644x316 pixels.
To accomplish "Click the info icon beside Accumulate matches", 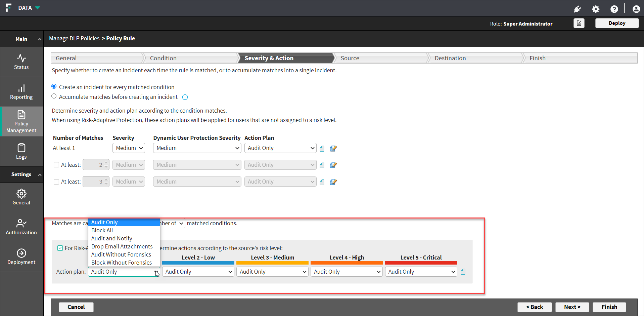I will [185, 97].
